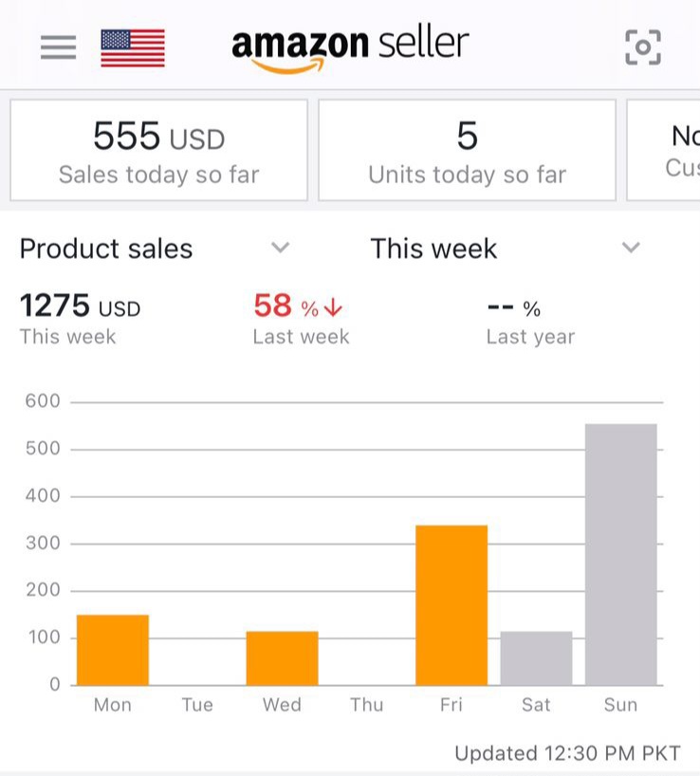Tap the partially visible third summary card

click(x=668, y=150)
